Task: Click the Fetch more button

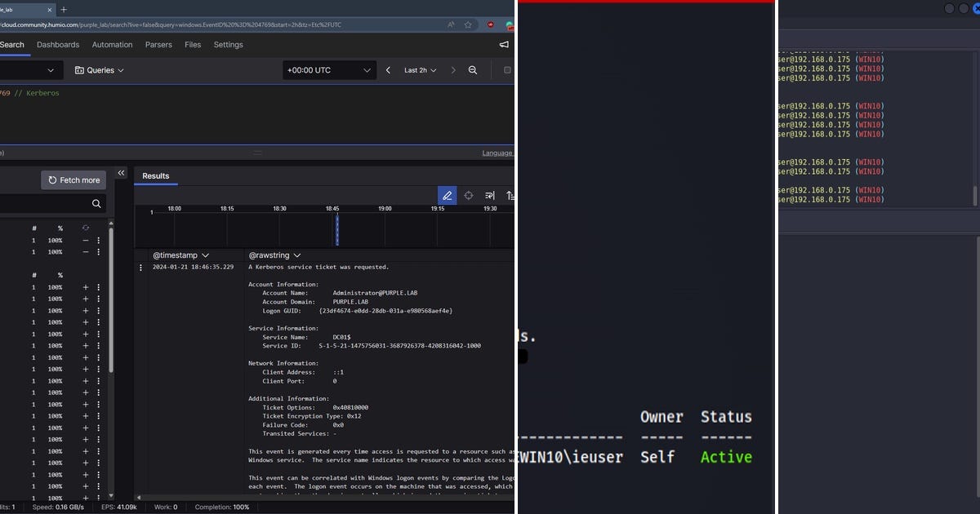Action: click(x=73, y=180)
